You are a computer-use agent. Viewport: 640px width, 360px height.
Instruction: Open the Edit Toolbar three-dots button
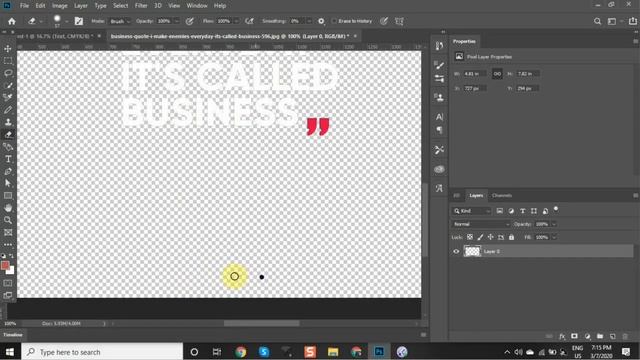click(8, 244)
